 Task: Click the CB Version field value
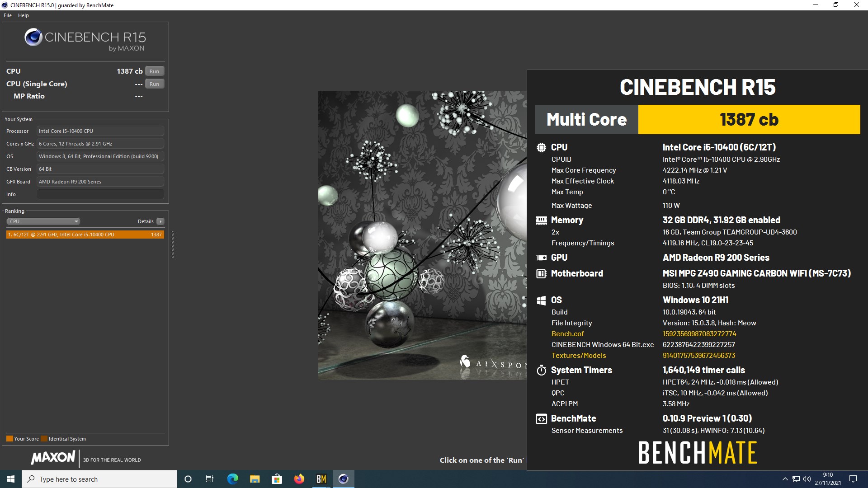click(x=100, y=169)
